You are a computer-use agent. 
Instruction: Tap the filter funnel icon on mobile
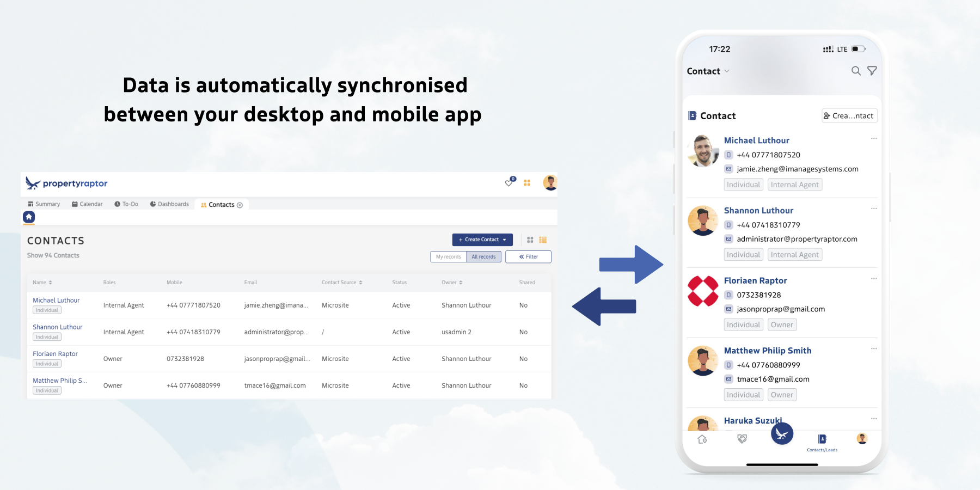tap(872, 71)
